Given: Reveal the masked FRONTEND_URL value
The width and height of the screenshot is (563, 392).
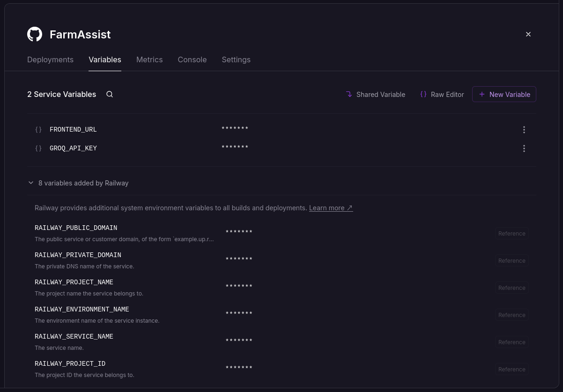Looking at the screenshot, I should click(x=235, y=129).
